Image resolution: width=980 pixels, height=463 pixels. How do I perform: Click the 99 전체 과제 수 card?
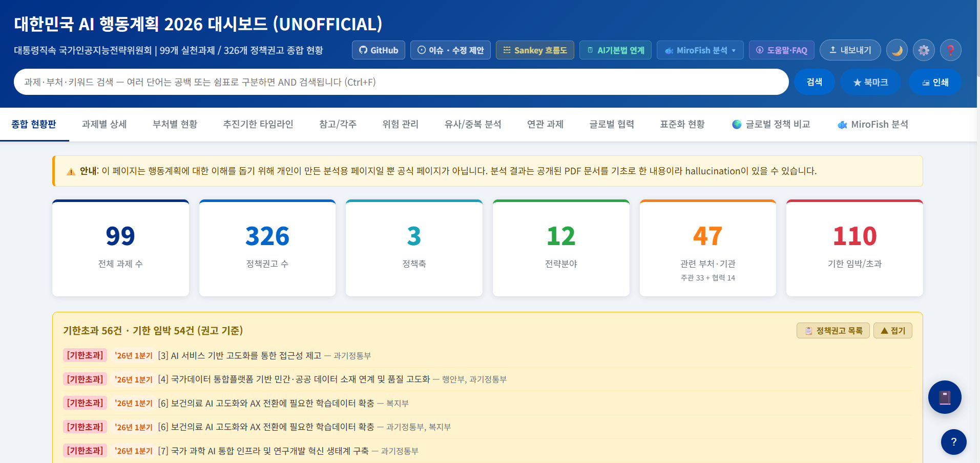coord(120,248)
